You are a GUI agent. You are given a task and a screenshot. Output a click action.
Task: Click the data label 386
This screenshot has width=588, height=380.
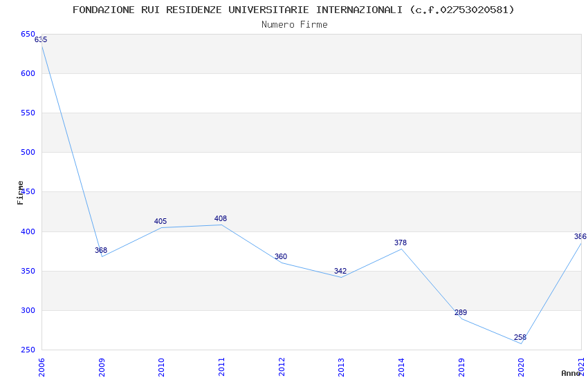[580, 236]
